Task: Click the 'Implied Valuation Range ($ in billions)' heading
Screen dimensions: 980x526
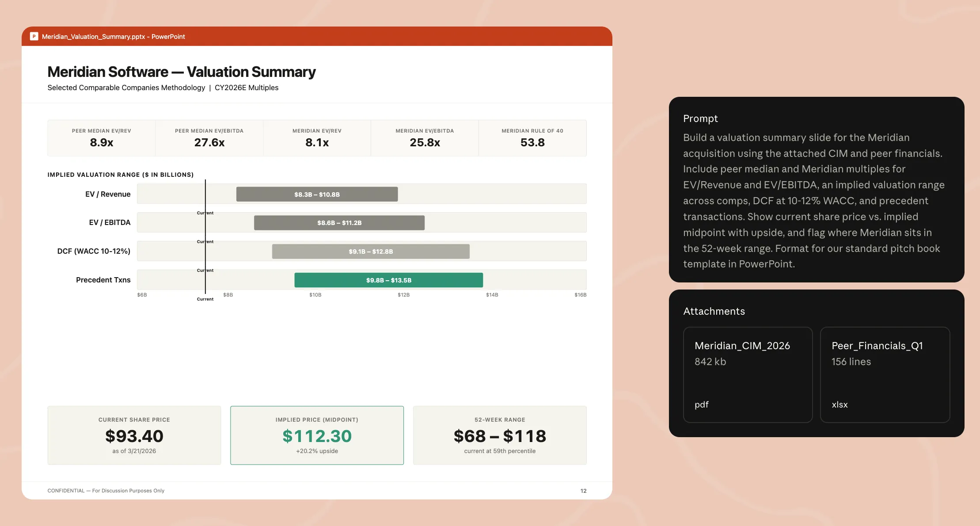Action: tap(121, 175)
